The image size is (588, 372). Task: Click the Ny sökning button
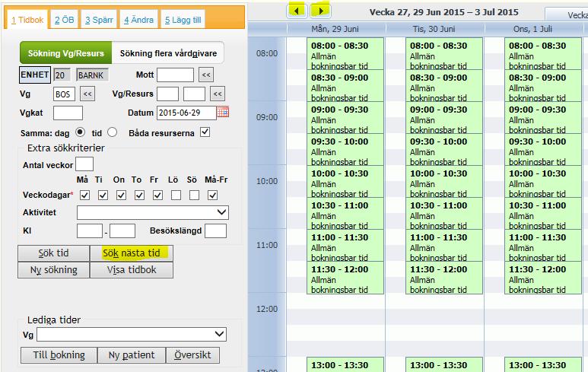point(53,269)
